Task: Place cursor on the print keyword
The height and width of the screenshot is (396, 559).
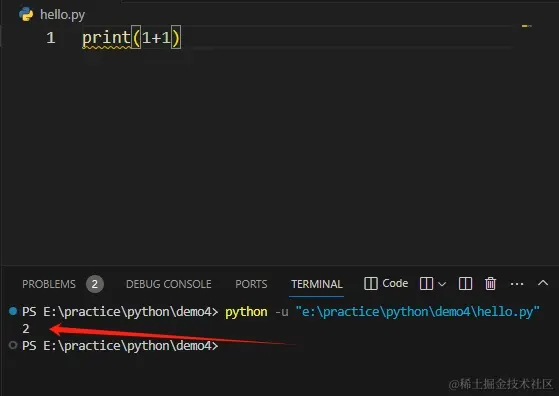Action: pos(106,38)
